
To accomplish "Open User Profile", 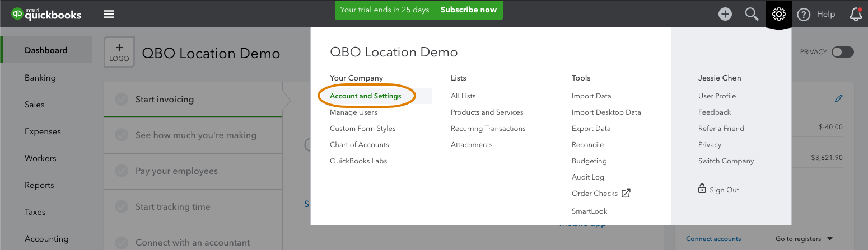I will point(717,96).
